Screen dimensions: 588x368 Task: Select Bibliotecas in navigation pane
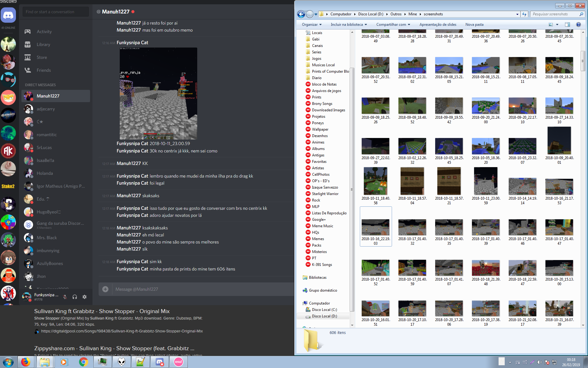(x=318, y=278)
